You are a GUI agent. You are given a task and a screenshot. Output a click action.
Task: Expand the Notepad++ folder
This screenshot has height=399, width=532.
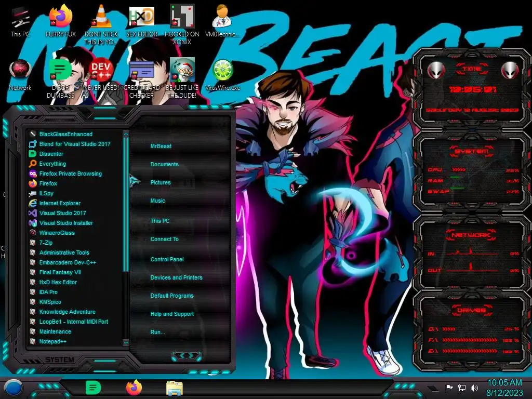pyautogui.click(x=52, y=341)
